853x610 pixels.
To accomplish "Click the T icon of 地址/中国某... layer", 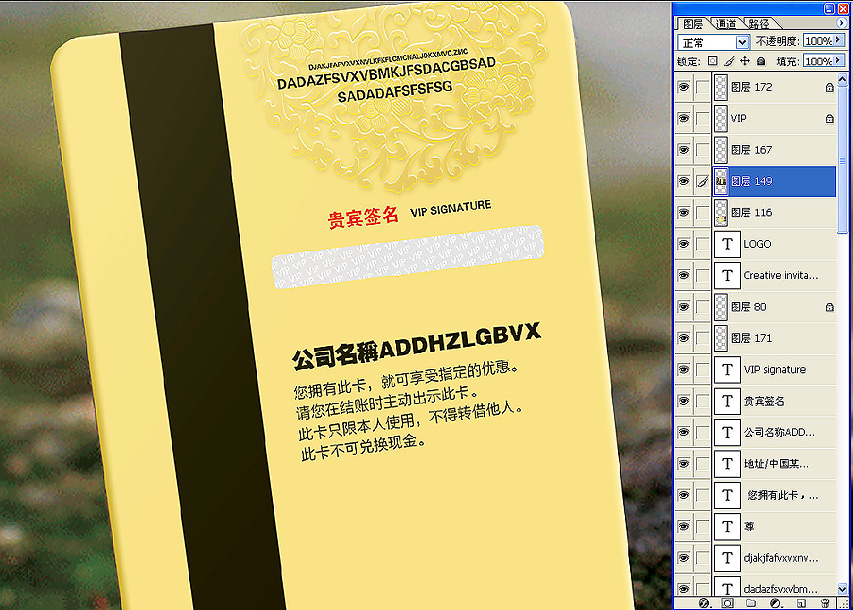I will (x=727, y=464).
